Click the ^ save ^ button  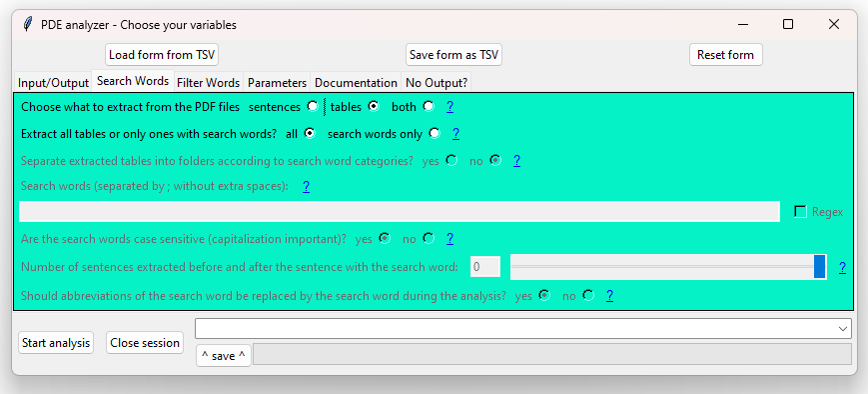coord(224,356)
